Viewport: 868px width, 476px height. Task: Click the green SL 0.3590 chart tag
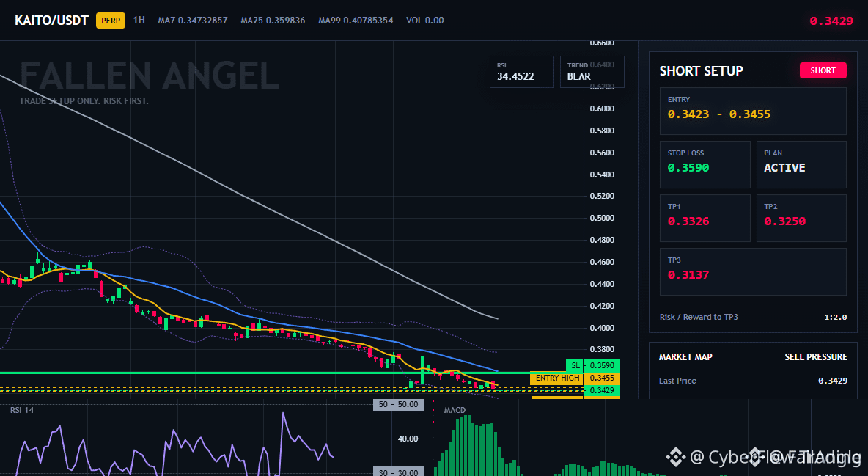coord(593,365)
